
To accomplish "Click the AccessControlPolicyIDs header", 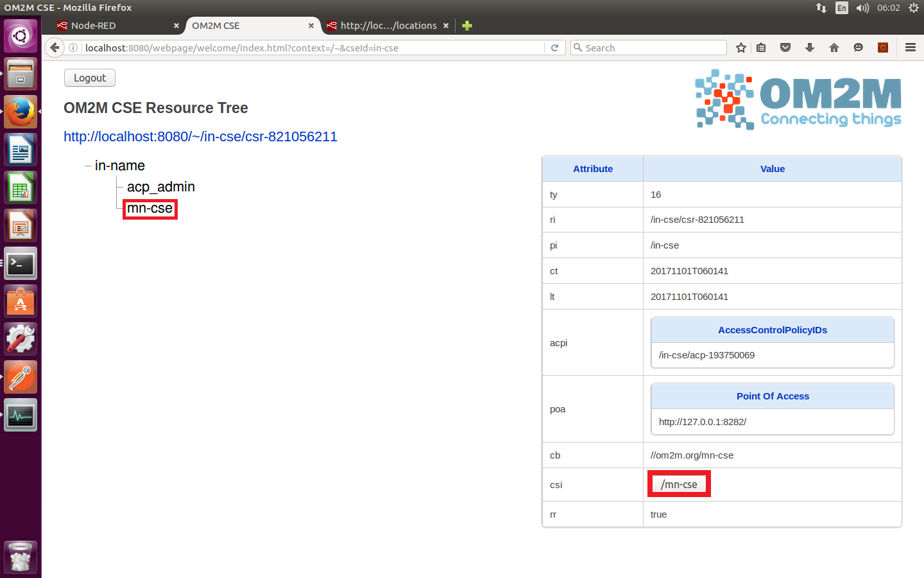I will [x=773, y=330].
